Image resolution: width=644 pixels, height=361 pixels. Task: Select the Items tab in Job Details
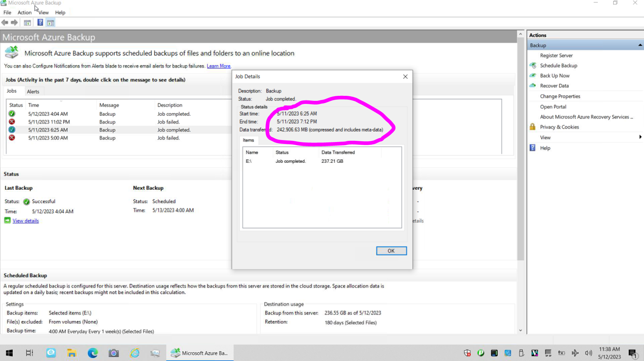coord(248,140)
